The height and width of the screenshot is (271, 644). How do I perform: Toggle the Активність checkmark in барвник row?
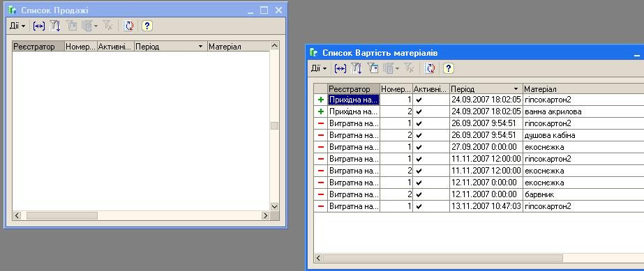click(419, 194)
